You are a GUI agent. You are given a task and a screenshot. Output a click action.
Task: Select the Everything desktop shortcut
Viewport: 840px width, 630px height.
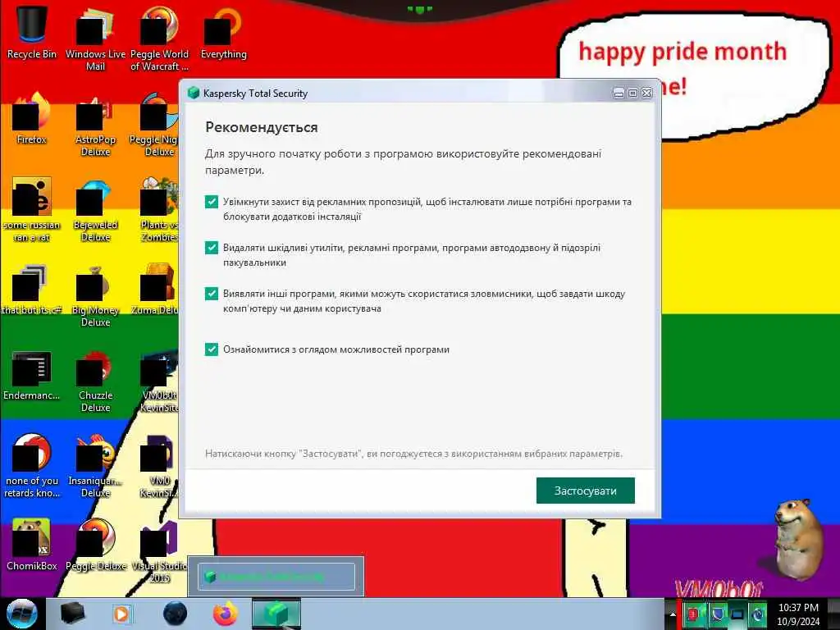pyautogui.click(x=223, y=32)
